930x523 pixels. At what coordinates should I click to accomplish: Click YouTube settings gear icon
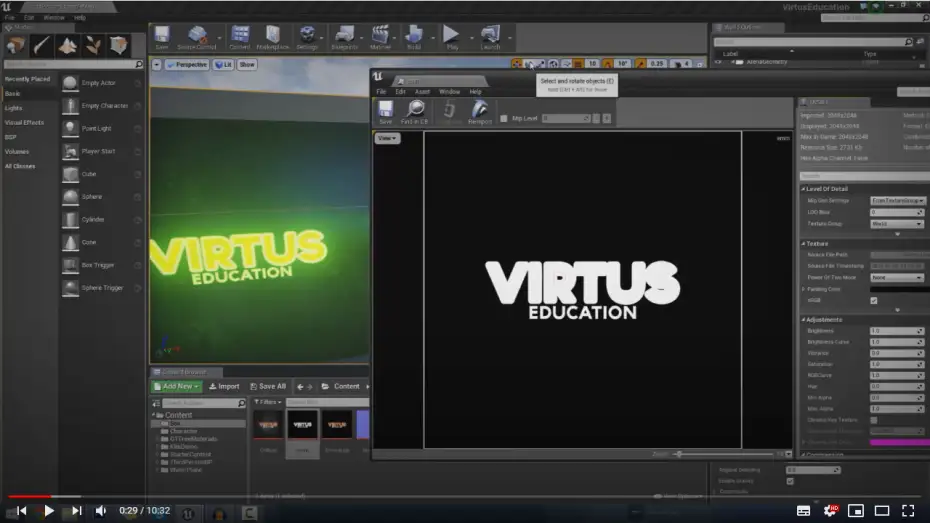point(830,511)
